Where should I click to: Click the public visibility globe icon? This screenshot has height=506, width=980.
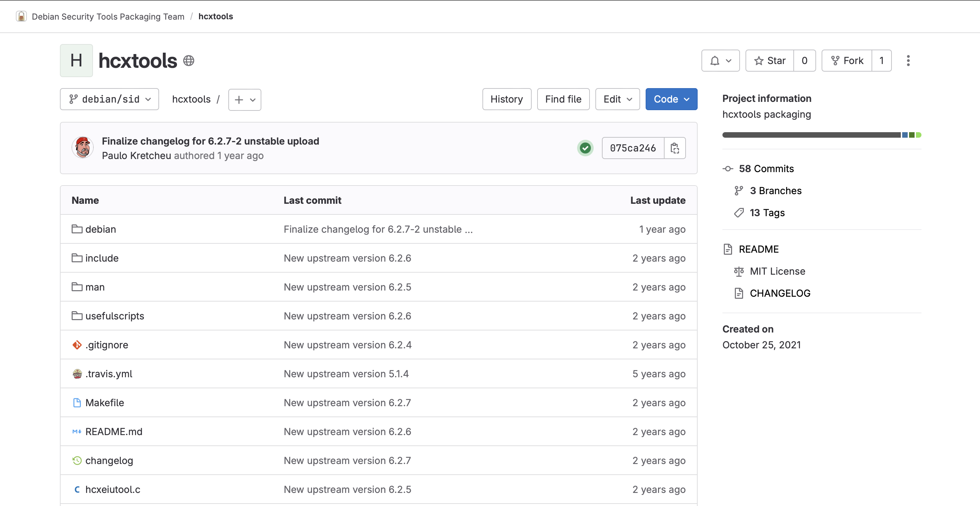click(189, 61)
